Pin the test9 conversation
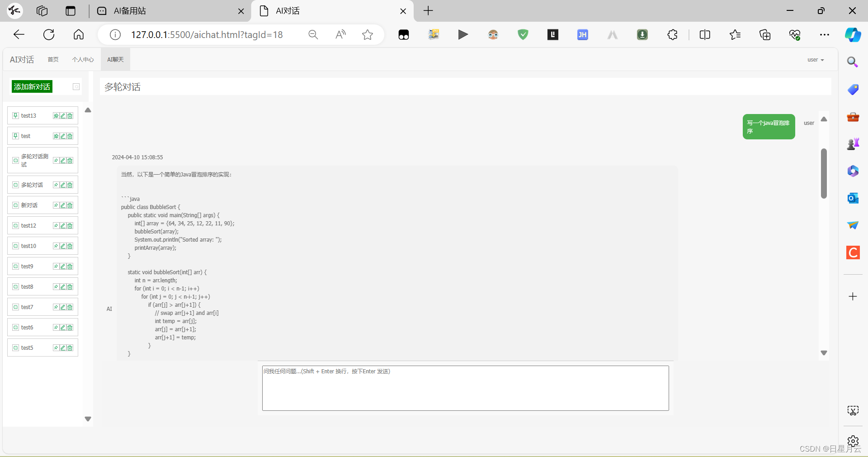The image size is (868, 457). coord(56,267)
